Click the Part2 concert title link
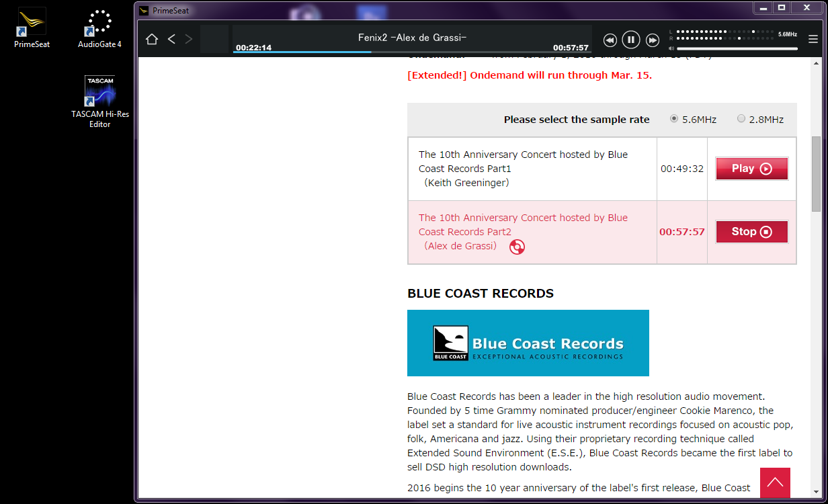This screenshot has height=504, width=828. point(523,224)
